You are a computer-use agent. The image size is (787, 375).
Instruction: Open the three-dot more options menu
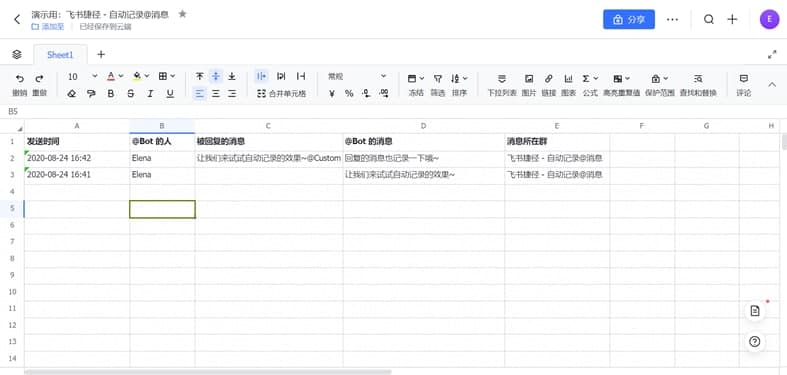[x=672, y=20]
